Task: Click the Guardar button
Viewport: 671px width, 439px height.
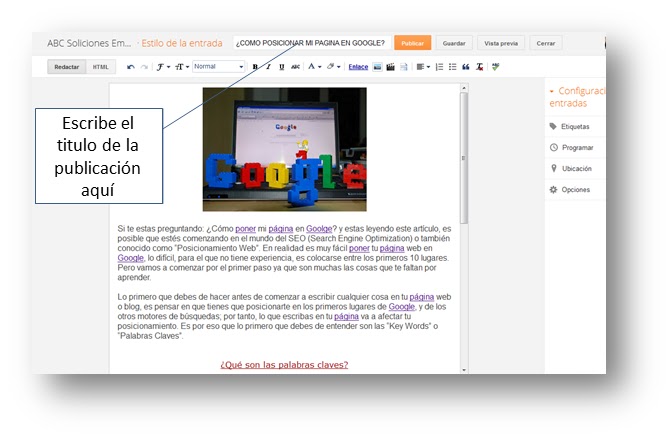Action: coord(454,43)
